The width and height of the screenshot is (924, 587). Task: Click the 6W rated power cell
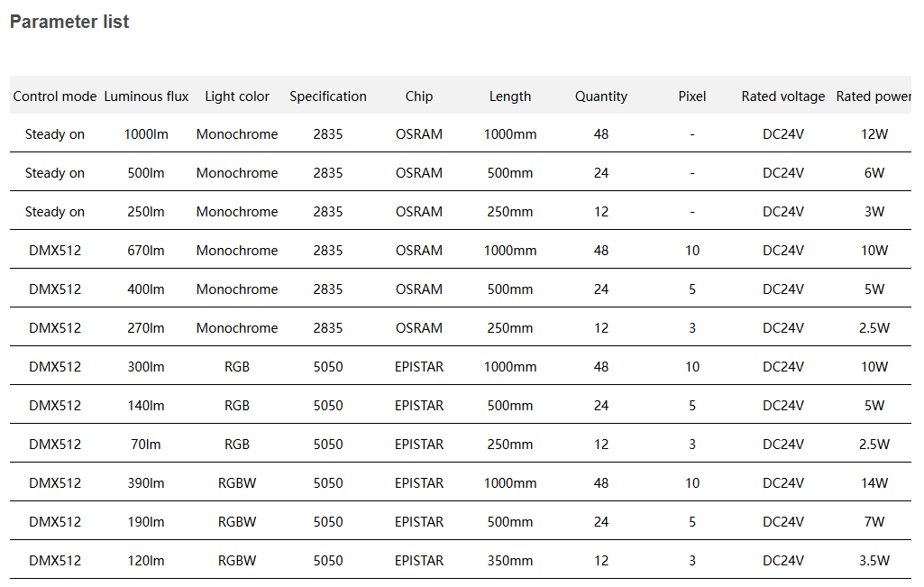(x=874, y=173)
